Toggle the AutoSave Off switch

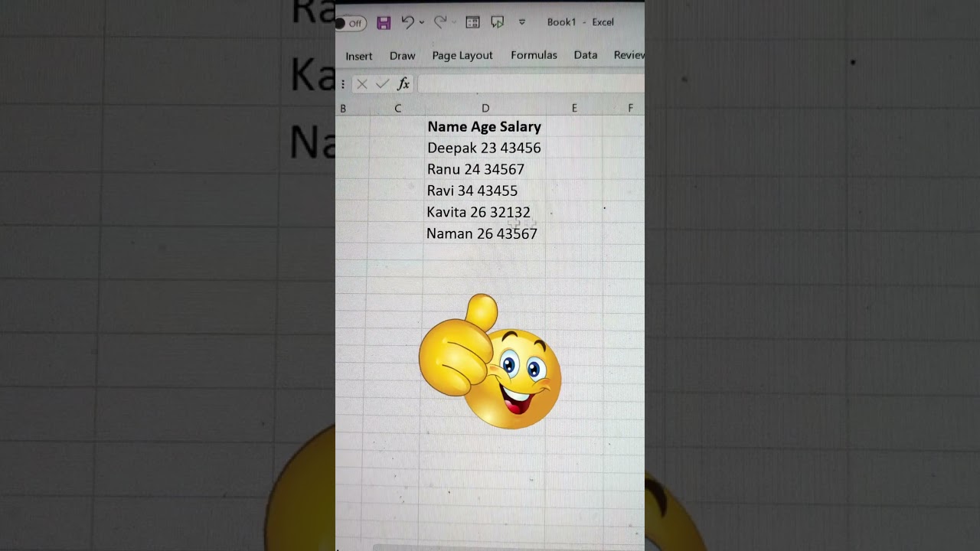pos(351,23)
